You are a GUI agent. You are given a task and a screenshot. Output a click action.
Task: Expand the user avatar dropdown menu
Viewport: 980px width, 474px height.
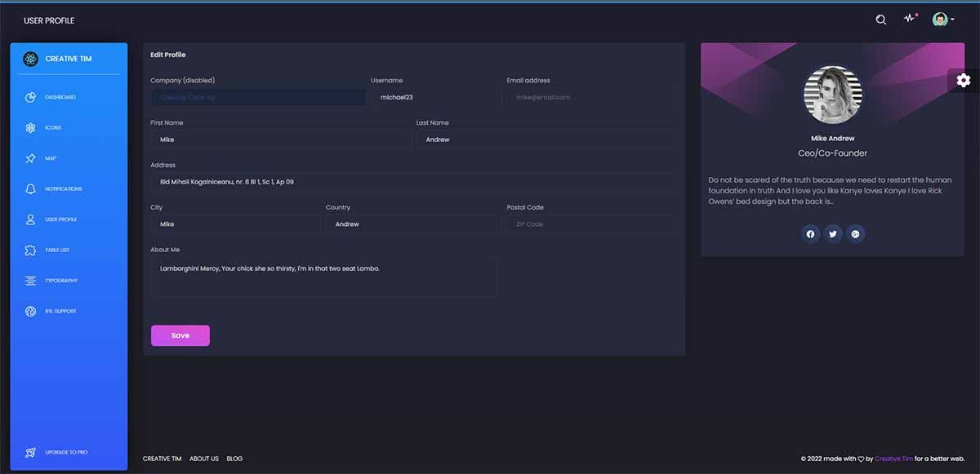click(943, 19)
